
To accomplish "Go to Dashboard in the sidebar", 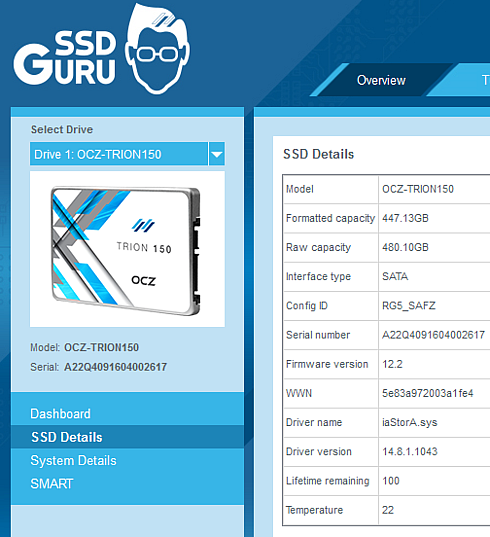I will point(60,414).
